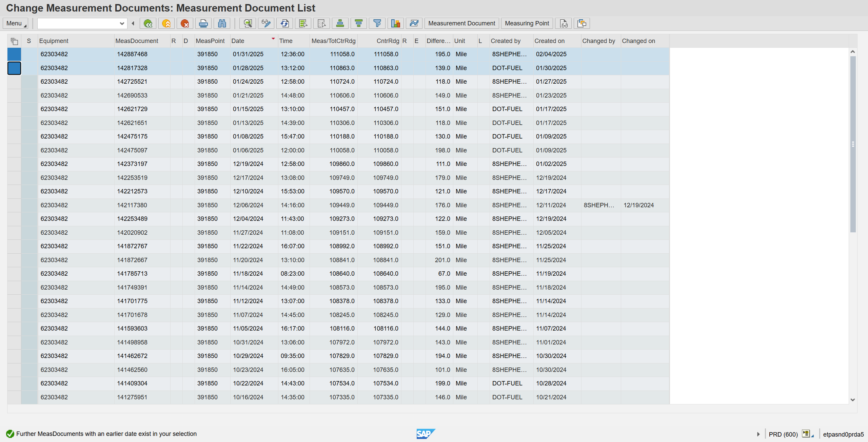The image size is (868, 442).
Task: Click the document glasses icon after Measuring Point
Action: point(564,23)
